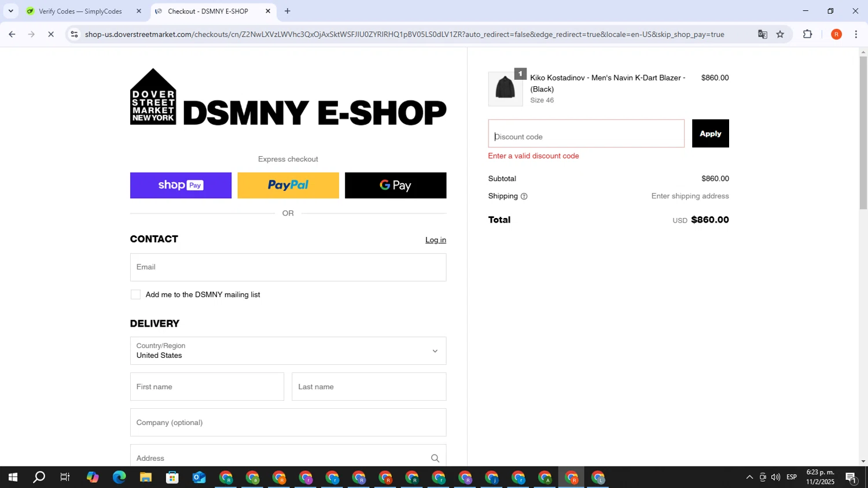Open the Log in link
This screenshot has width=868, height=488.
tap(436, 240)
